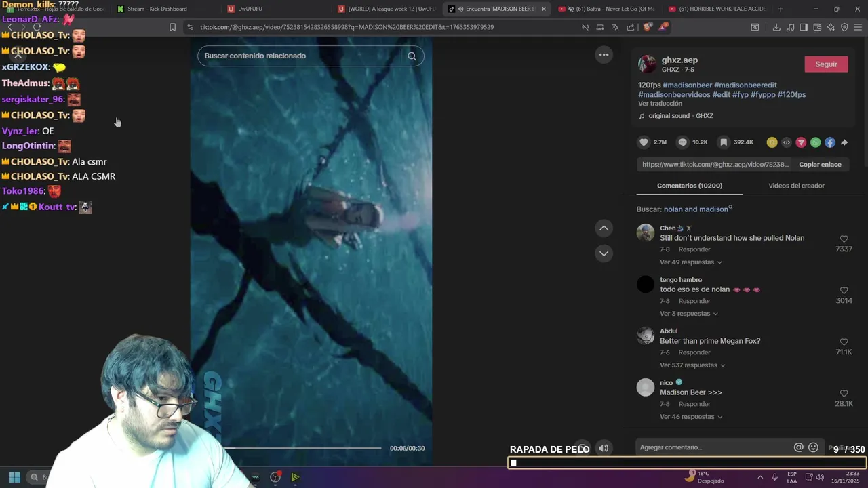The image size is (868, 488).
Task: Open Brave Rewards triangle icon
Action: tap(664, 27)
